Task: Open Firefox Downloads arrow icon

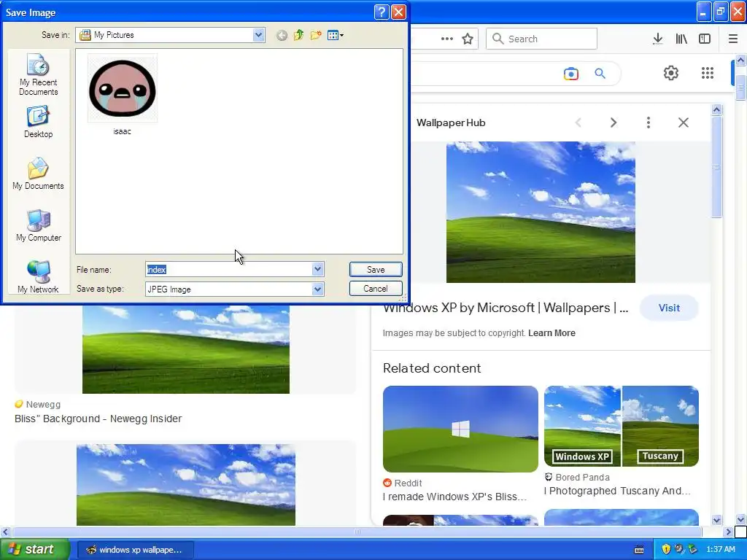Action: 658,39
